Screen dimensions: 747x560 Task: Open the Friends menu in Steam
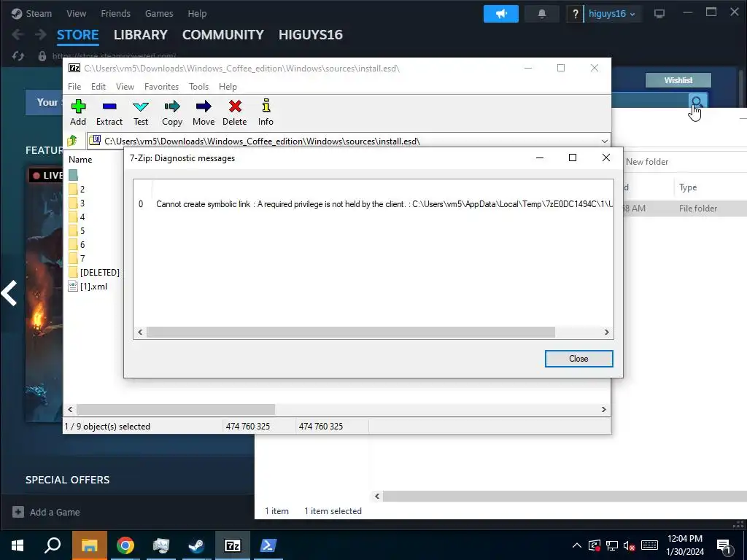pyautogui.click(x=115, y=13)
